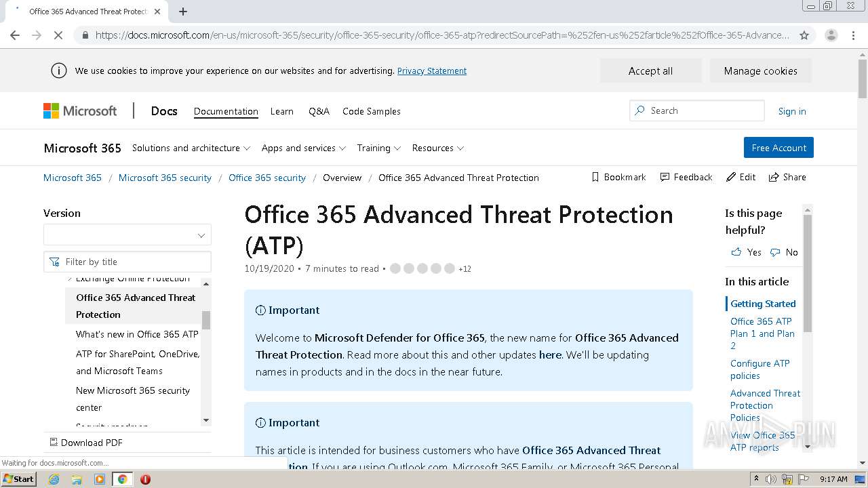Screen dimensions: 868x488
Task: Click Office 365 security breadcrumb
Action: pos(267,178)
